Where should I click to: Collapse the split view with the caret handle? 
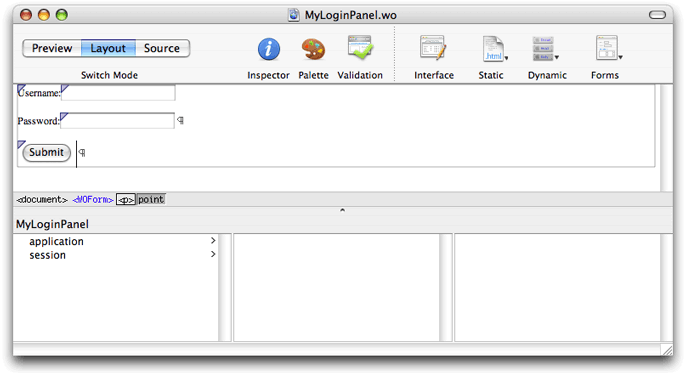click(343, 210)
